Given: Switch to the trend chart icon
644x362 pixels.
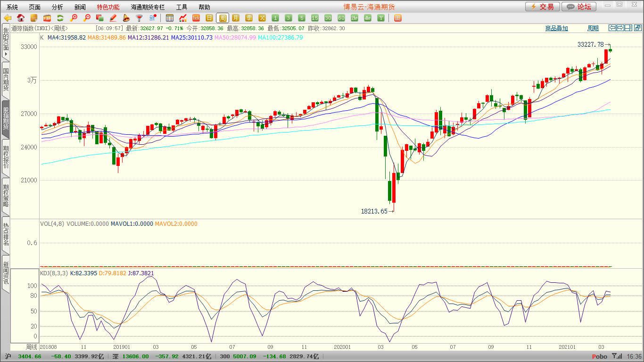Looking at the screenshot, I should coord(183,18).
